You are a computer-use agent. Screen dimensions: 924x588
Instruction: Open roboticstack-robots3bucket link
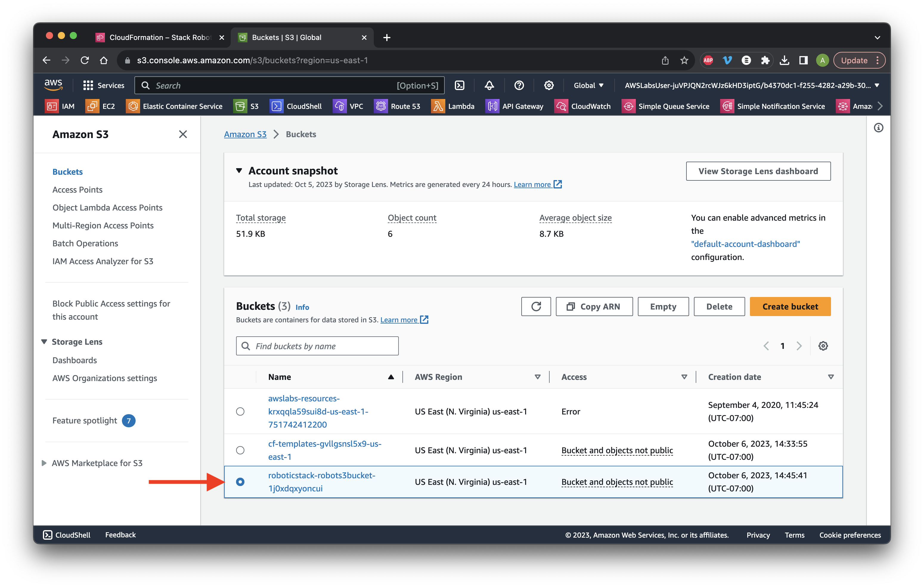point(322,482)
